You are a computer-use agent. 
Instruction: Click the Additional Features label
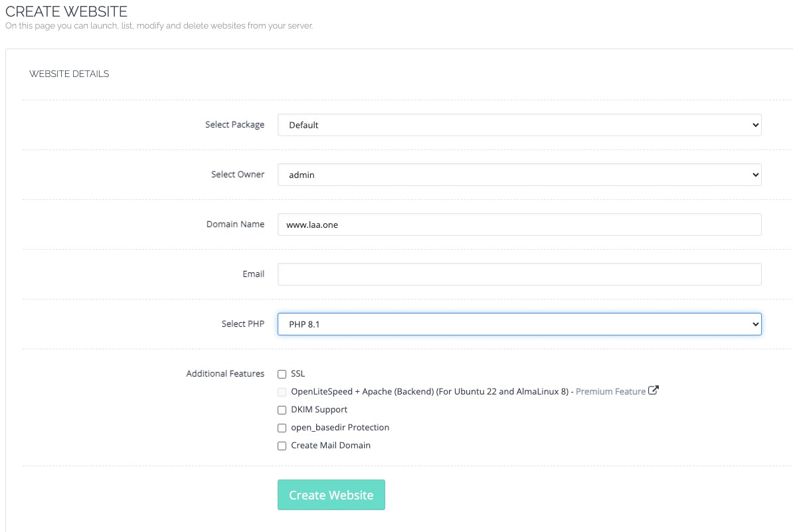pyautogui.click(x=225, y=373)
